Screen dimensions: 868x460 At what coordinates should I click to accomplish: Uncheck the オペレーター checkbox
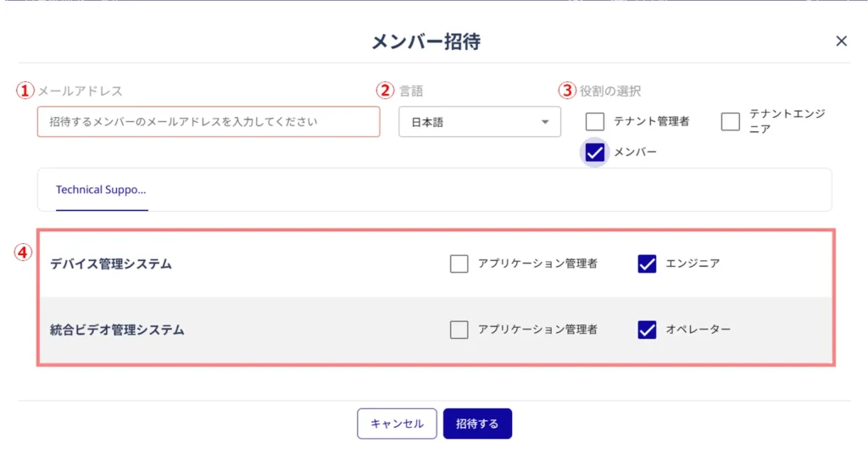(x=647, y=330)
